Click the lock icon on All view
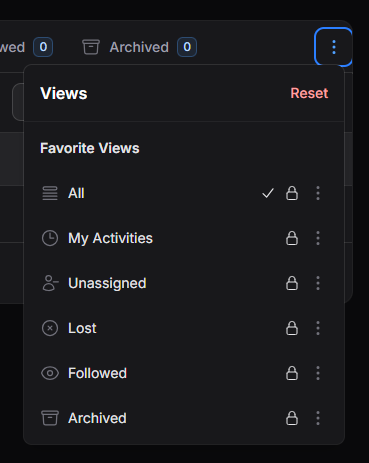Image resolution: width=369 pixels, height=463 pixels. pyautogui.click(x=292, y=193)
